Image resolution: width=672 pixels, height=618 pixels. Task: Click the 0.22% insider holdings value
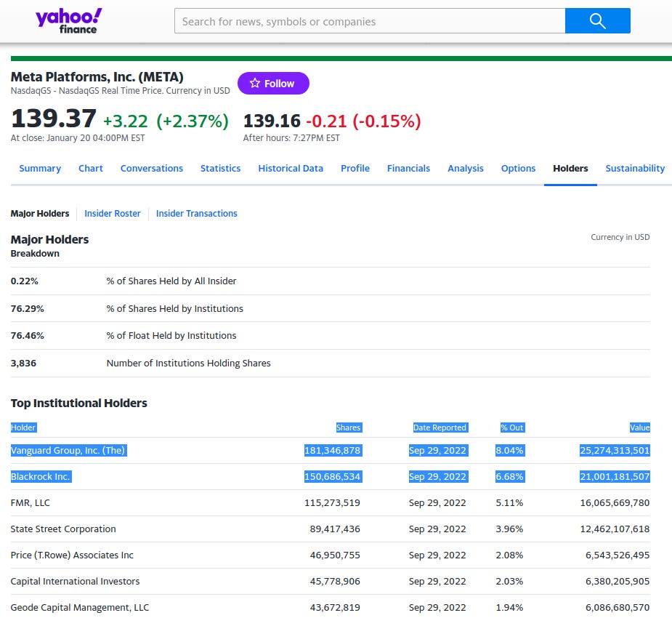point(25,281)
